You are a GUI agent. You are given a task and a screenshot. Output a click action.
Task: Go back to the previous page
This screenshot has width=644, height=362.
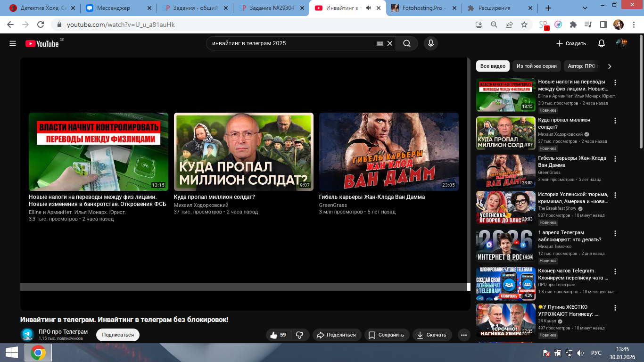pyautogui.click(x=11, y=25)
